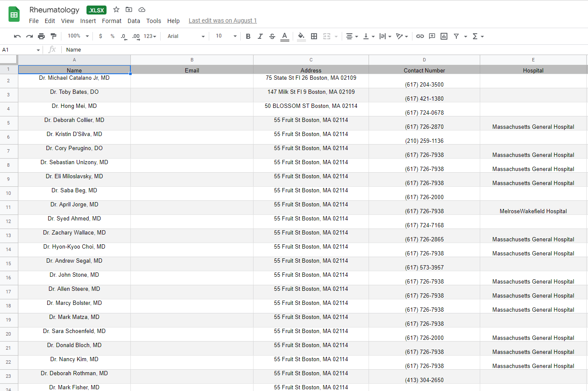
Task: Open the horizontal align dropdown
Action: click(x=352, y=36)
